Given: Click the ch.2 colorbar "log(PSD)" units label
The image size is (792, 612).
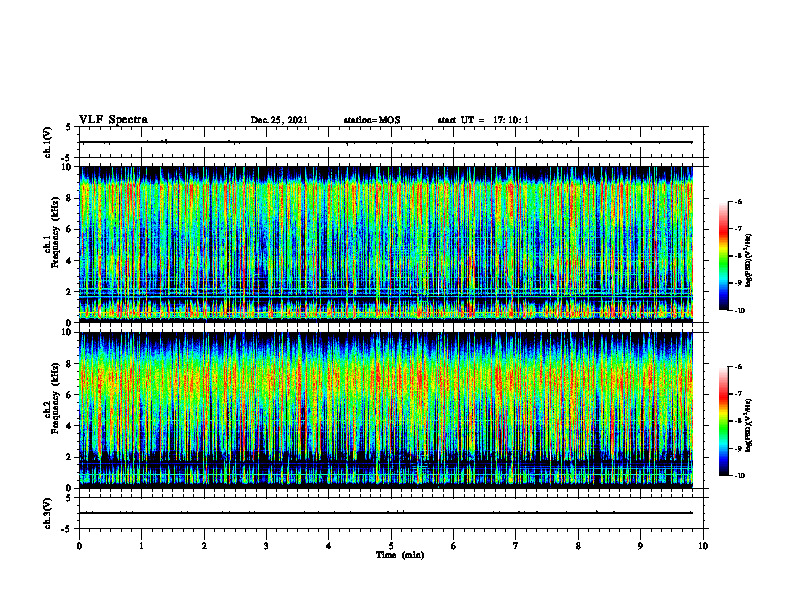Looking at the screenshot, I should (x=749, y=425).
